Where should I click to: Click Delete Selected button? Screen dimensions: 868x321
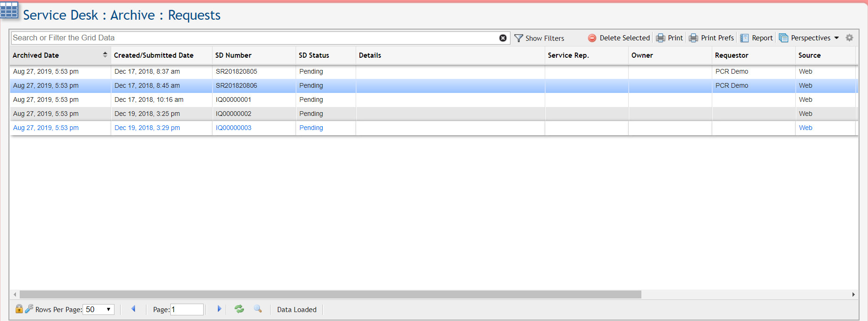[619, 38]
